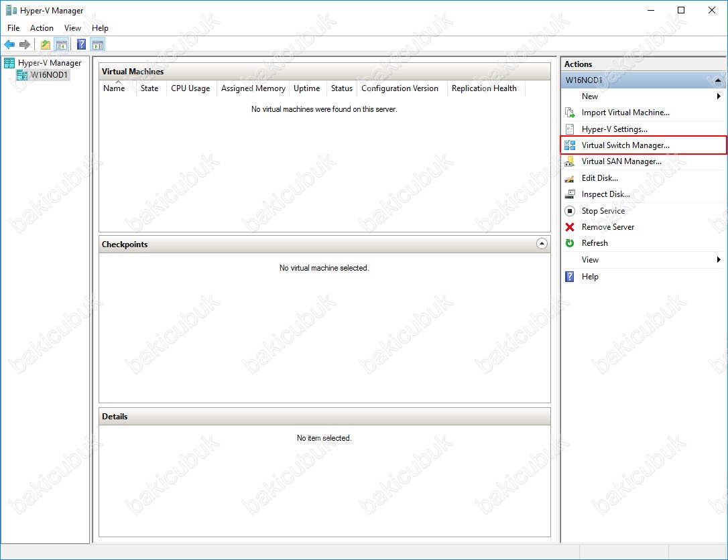This screenshot has height=560, width=728.
Task: Click the Stop Service icon
Action: [570, 211]
